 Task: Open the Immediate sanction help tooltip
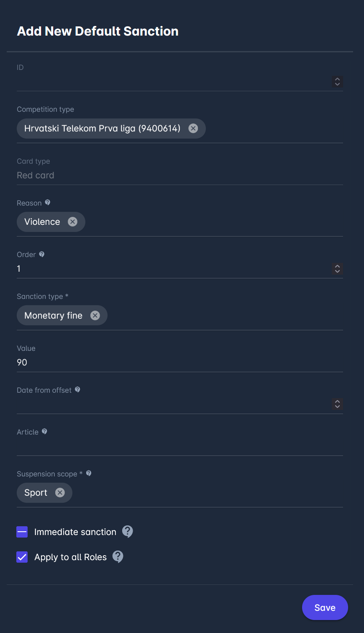coord(128,532)
